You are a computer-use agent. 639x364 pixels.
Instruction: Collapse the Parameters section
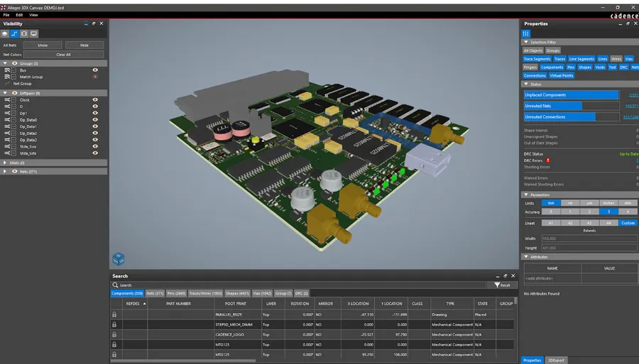click(525, 194)
